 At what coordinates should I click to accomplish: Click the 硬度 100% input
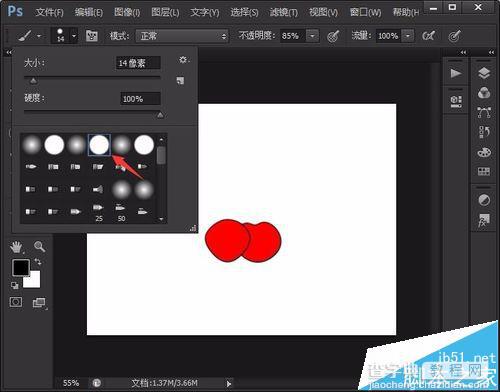140,99
